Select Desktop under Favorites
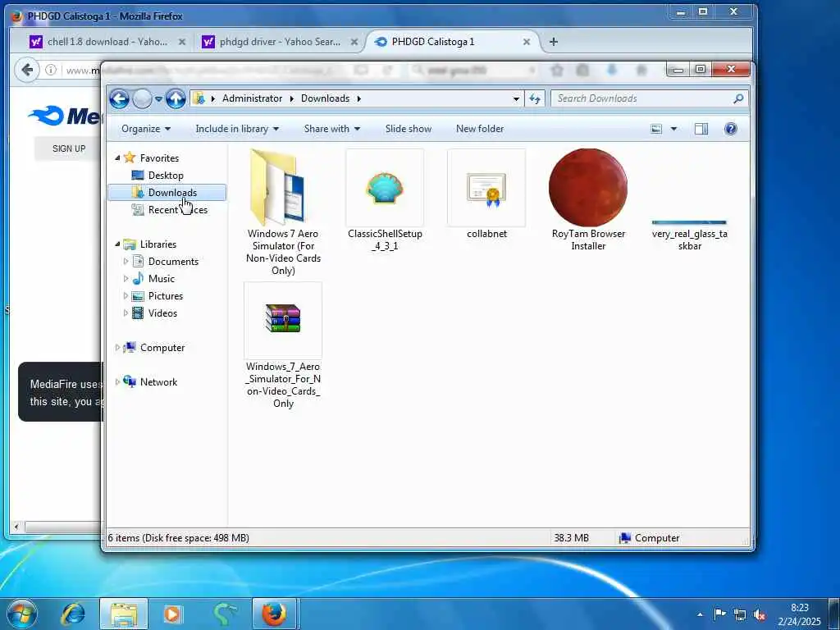 click(166, 176)
